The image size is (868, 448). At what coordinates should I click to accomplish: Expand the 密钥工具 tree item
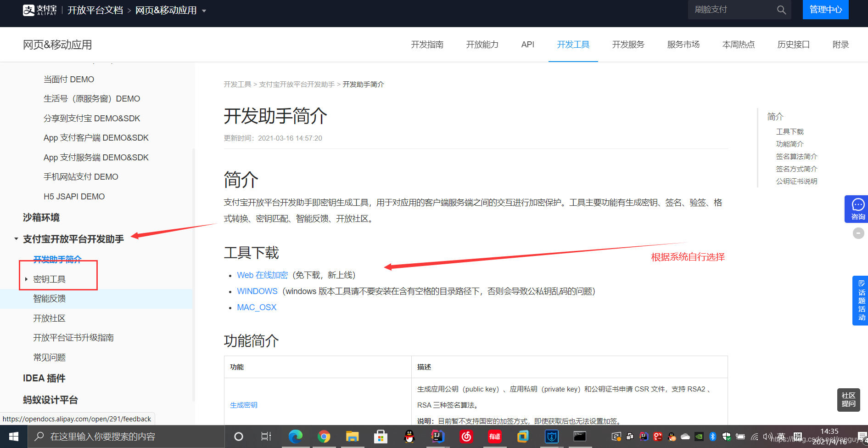click(x=26, y=279)
